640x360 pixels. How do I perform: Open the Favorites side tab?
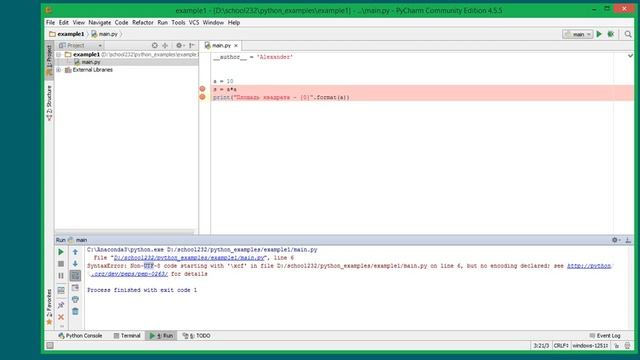(49, 307)
